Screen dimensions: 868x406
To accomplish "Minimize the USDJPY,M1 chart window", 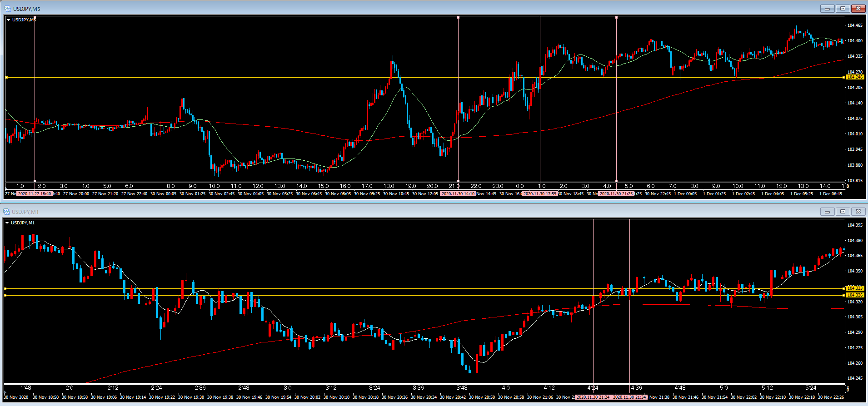I will tap(827, 212).
